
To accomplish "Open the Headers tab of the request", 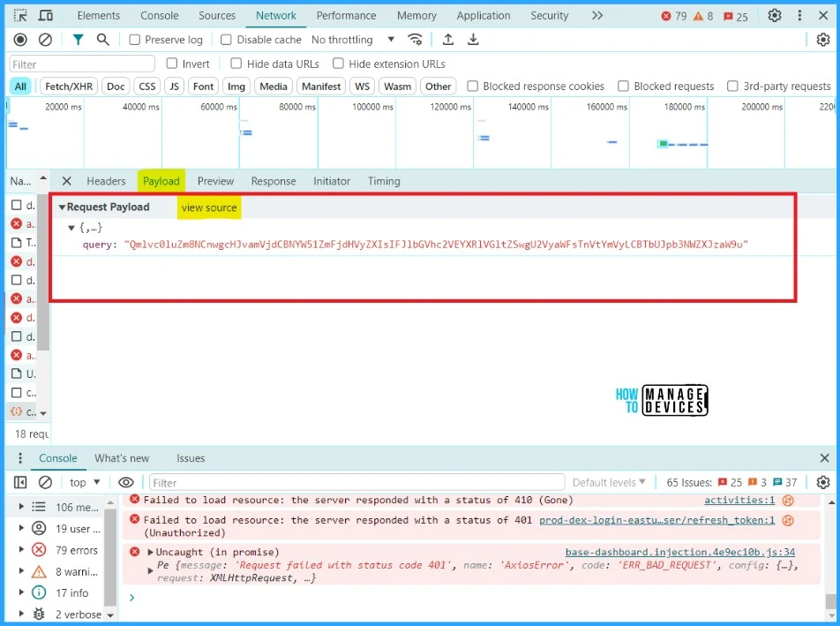I will tap(106, 181).
